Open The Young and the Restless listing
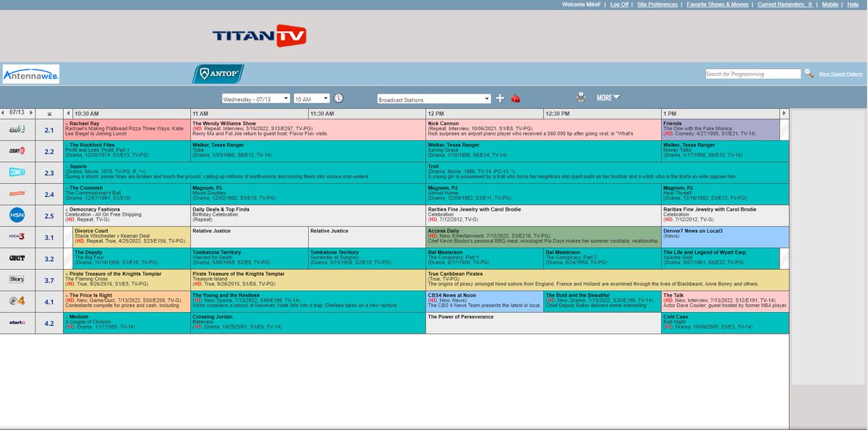The width and height of the screenshot is (868, 430). (307, 300)
